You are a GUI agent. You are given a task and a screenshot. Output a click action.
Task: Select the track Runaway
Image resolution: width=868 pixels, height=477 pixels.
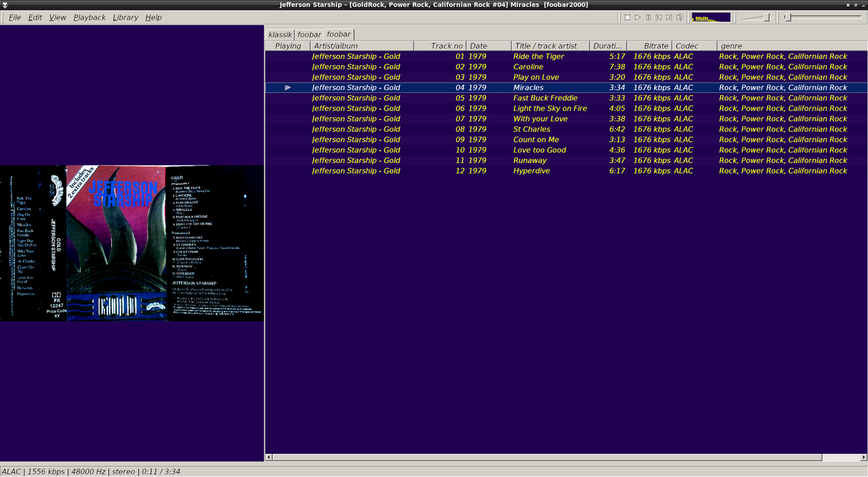[x=566, y=160]
